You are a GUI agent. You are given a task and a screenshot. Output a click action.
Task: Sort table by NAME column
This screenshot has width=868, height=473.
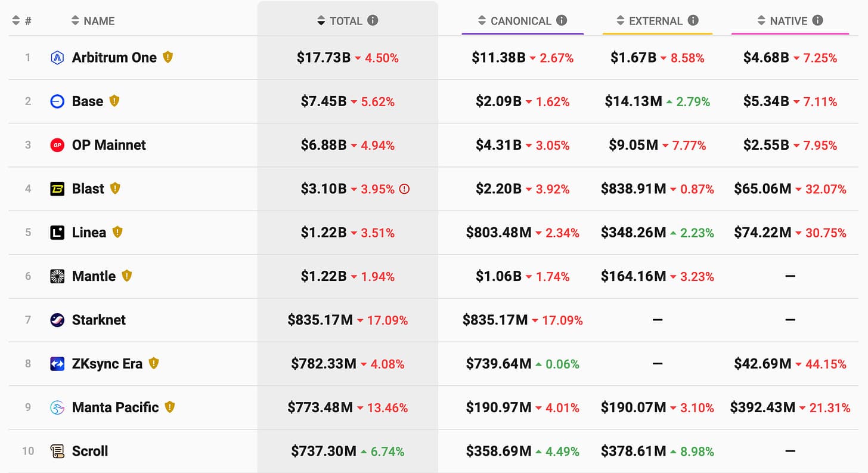click(92, 21)
